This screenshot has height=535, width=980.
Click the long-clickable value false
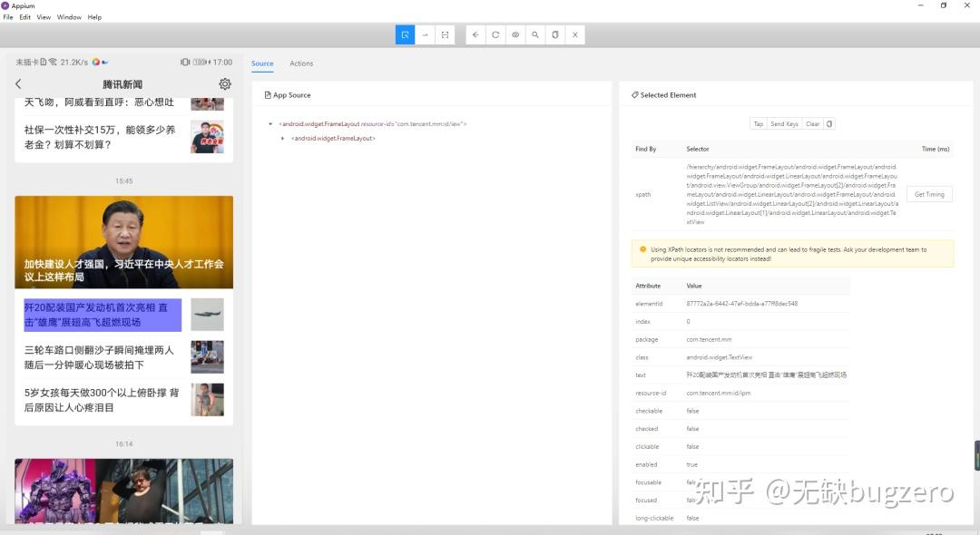click(692, 518)
